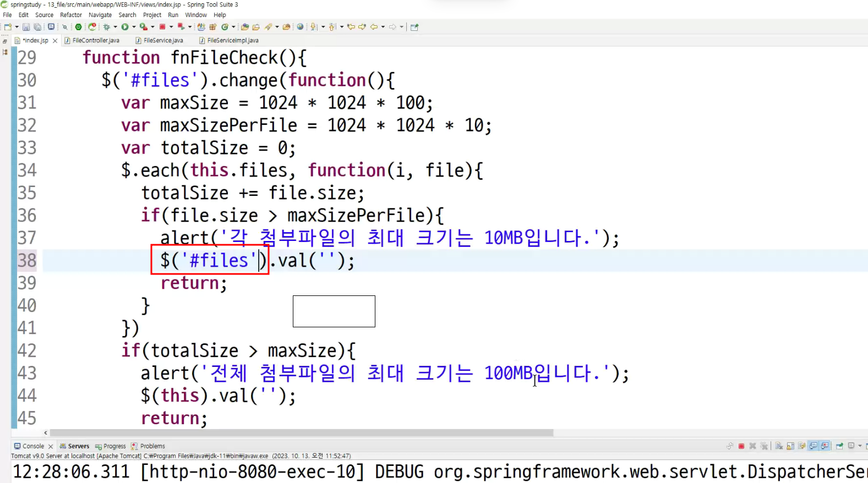868x483 pixels.
Task: Expand the Search dropdown arrow
Action: pyautogui.click(x=277, y=26)
